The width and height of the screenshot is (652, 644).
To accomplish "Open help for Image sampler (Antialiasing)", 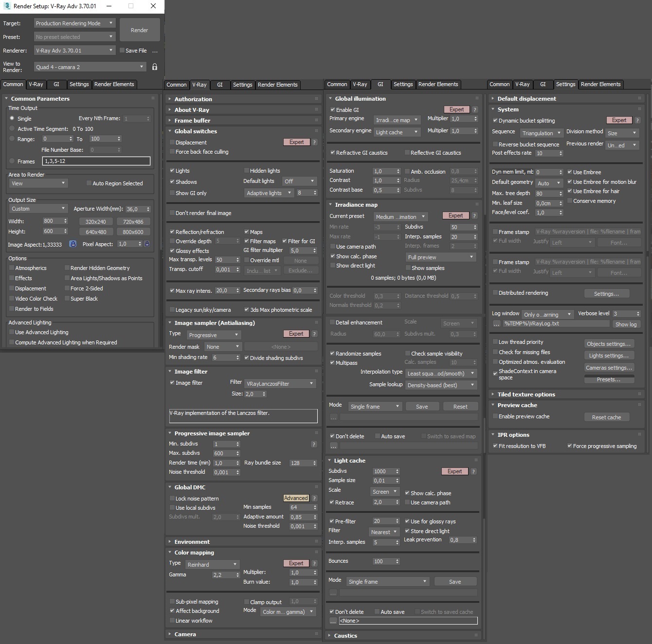I will coord(314,334).
